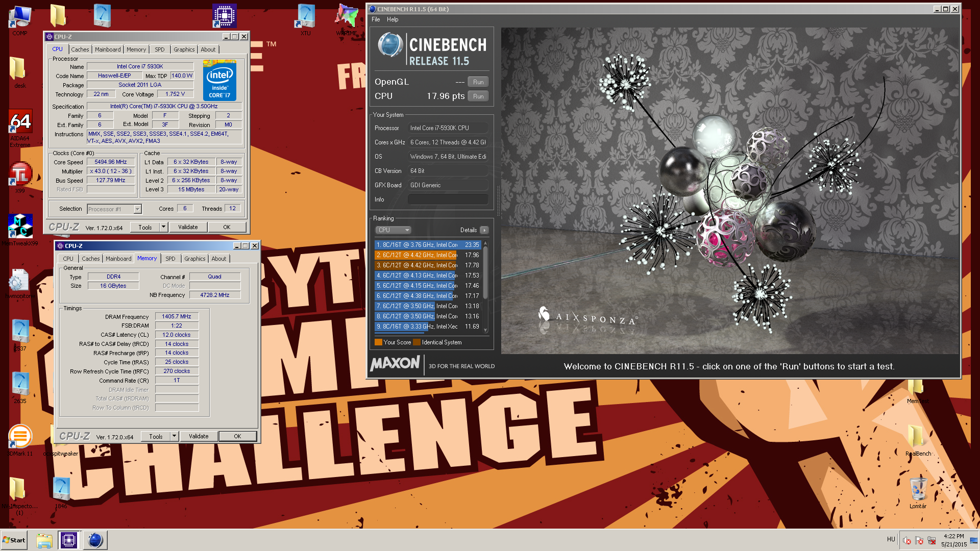The image size is (980, 551).
Task: Click the network disconnected tray icon
Action: point(932,540)
